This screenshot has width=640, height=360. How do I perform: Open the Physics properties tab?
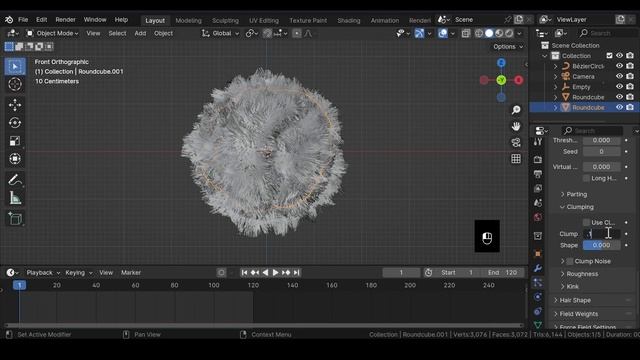[538, 297]
